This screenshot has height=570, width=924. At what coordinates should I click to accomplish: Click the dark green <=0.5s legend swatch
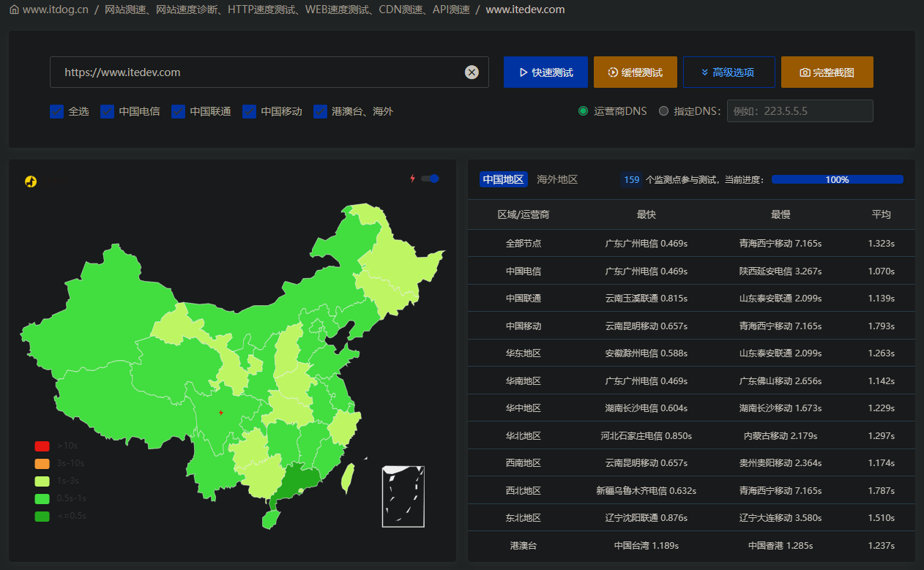tap(42, 517)
